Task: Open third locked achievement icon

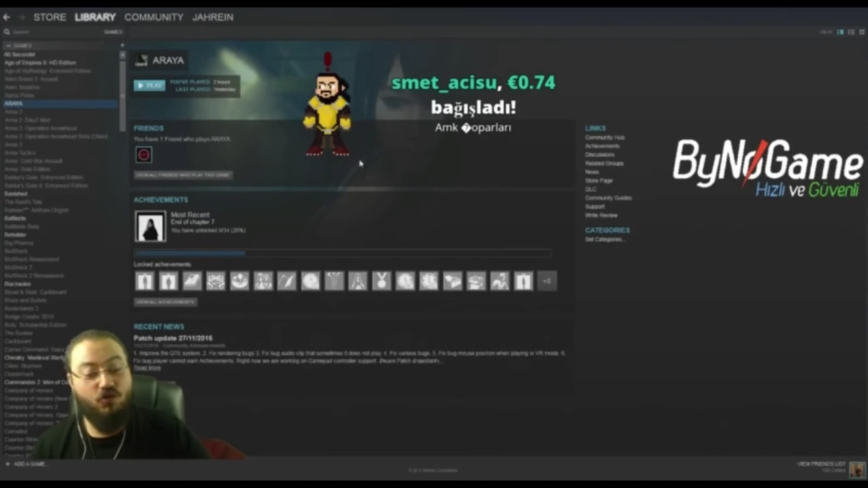Action: (192, 281)
